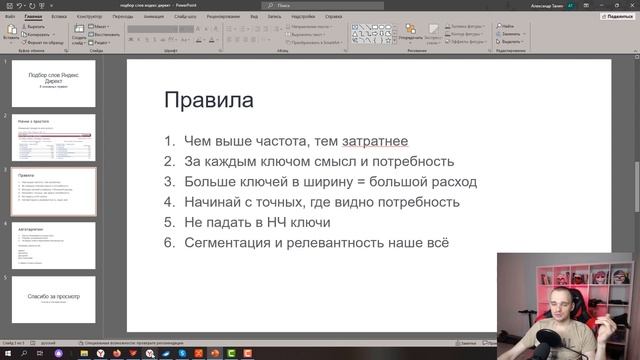Click the Undo arrow in the quick access toolbar
This screenshot has width=640, height=360.
tap(19, 6)
